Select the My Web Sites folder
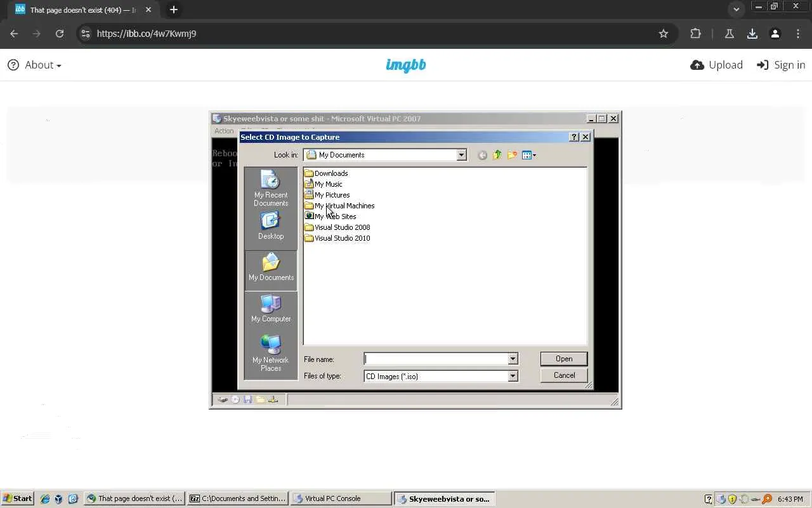Screen dimensions: 812x508 pyautogui.click(x=331, y=217)
